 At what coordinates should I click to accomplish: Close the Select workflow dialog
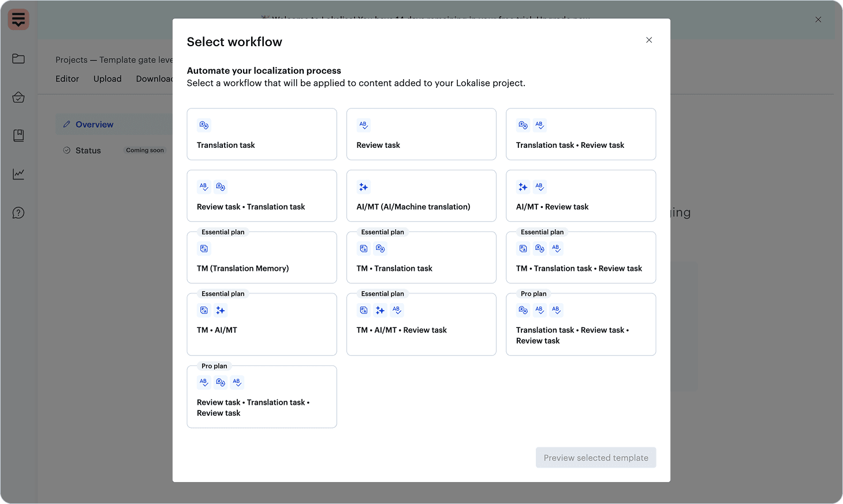pyautogui.click(x=649, y=40)
